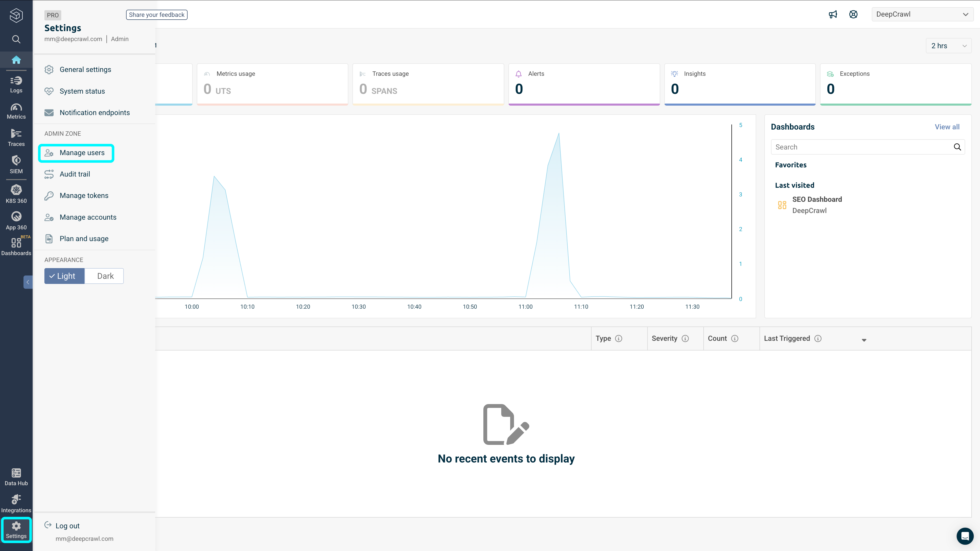Open the Last Triggered sort dropdown arrow
Viewport: 980px width, 551px height.
[x=864, y=340]
